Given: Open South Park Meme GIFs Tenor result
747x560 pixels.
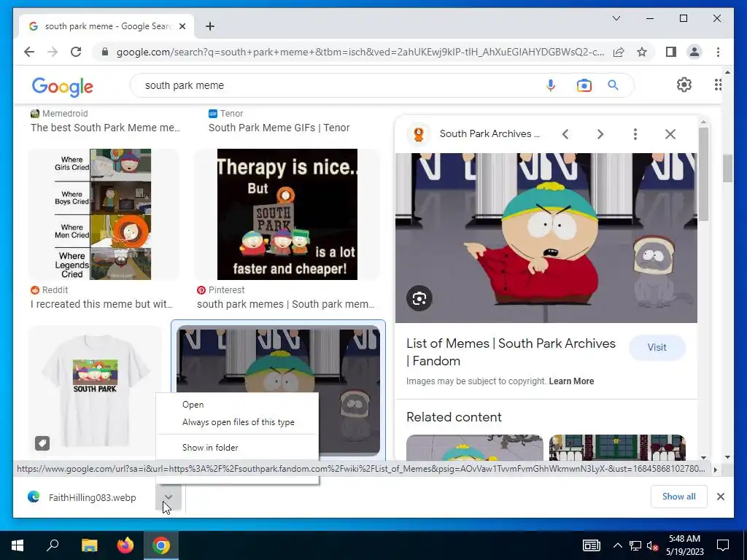Looking at the screenshot, I should pyautogui.click(x=279, y=128).
